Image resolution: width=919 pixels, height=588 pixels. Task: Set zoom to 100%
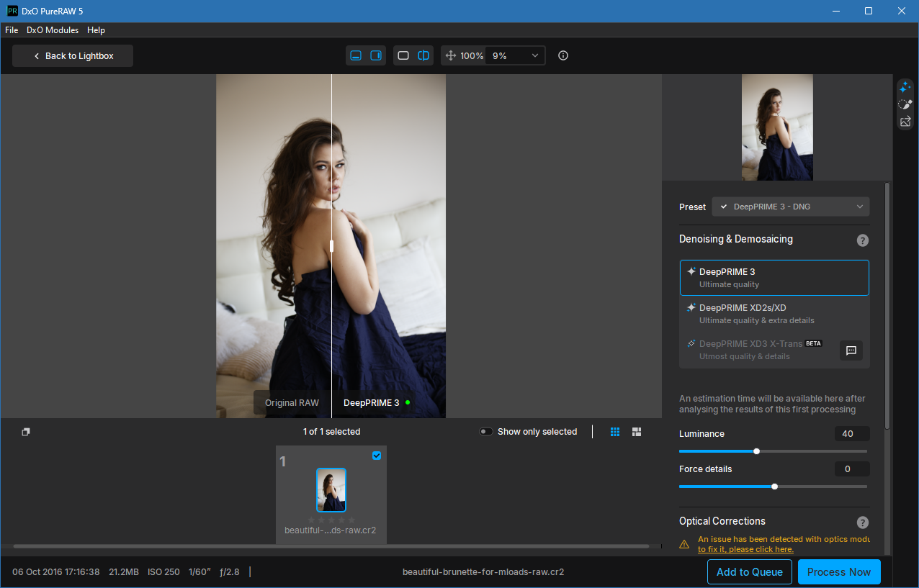click(472, 55)
